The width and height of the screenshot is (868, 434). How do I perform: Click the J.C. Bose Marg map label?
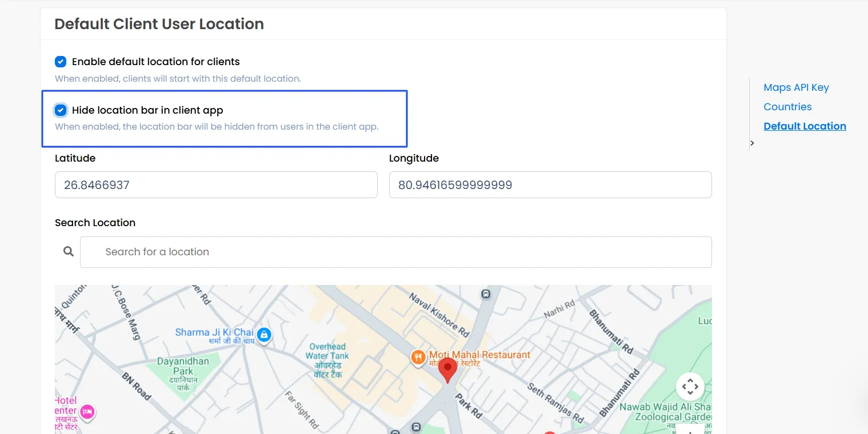tap(126, 312)
